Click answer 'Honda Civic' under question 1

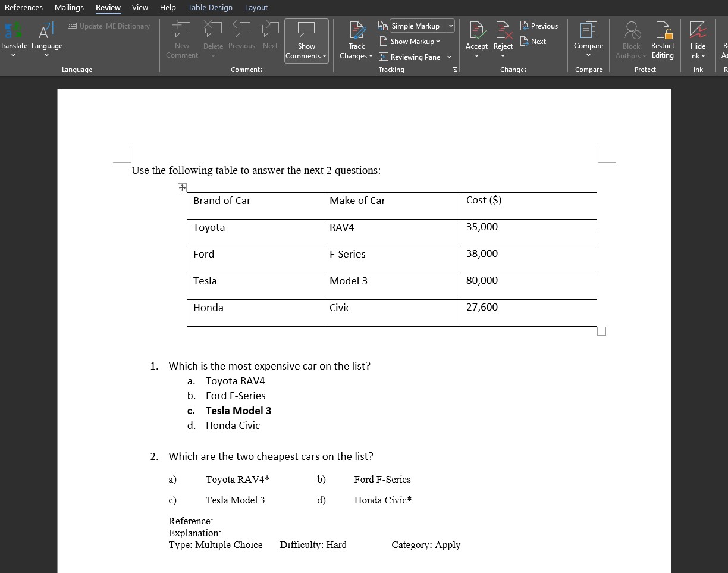pos(233,425)
